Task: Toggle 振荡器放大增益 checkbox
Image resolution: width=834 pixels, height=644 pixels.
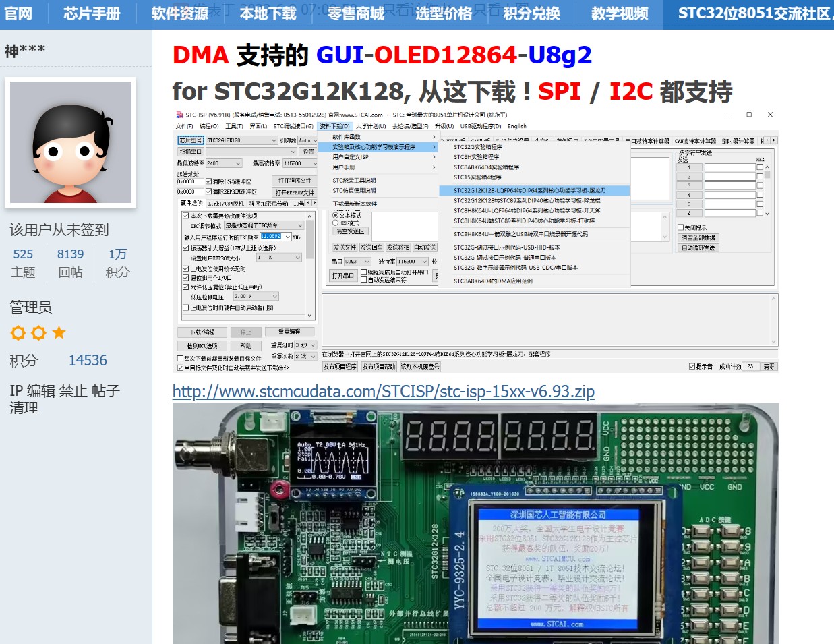Action: click(185, 248)
